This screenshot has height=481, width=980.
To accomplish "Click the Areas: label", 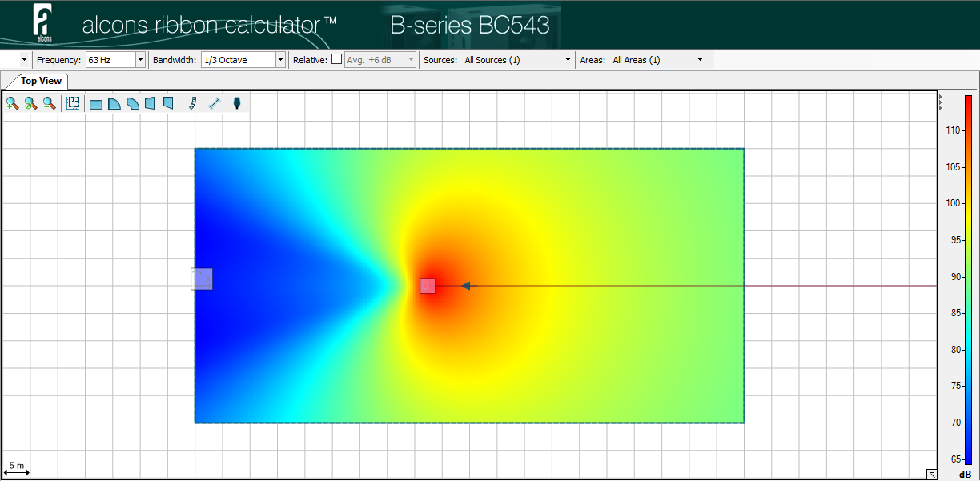I will [592, 60].
